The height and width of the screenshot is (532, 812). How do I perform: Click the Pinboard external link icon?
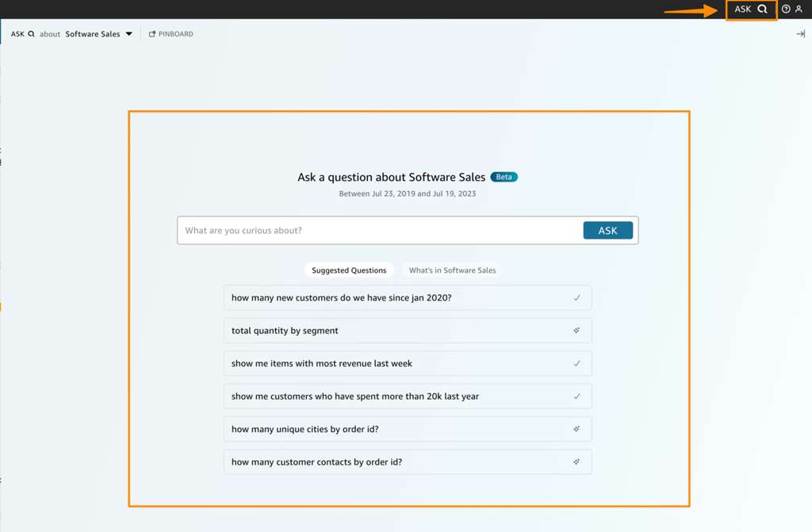(x=153, y=33)
